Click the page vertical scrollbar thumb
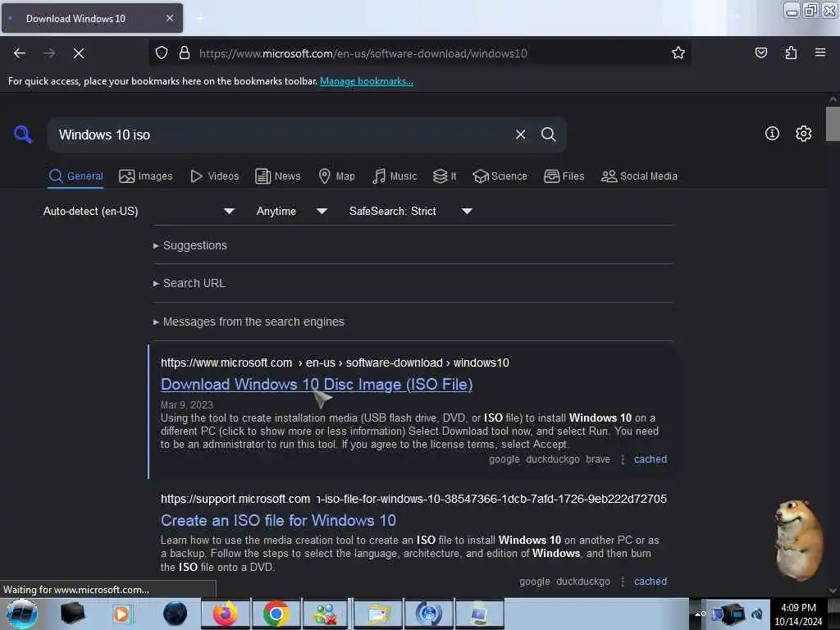Viewport: 840px width, 630px height. coord(833,124)
